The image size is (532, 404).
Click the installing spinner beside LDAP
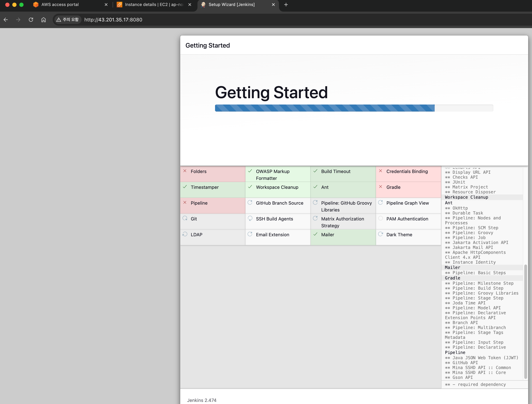point(185,234)
